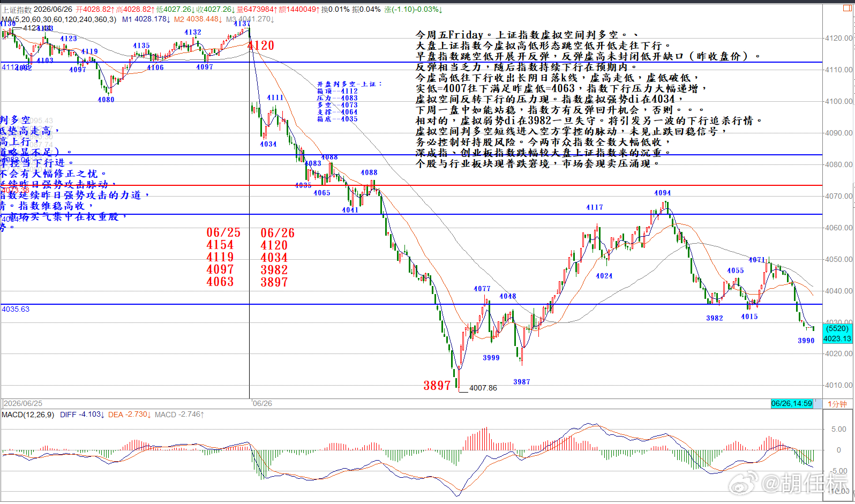Click the 多空--4073 annotation line
855x504 pixels.
(x=337, y=105)
